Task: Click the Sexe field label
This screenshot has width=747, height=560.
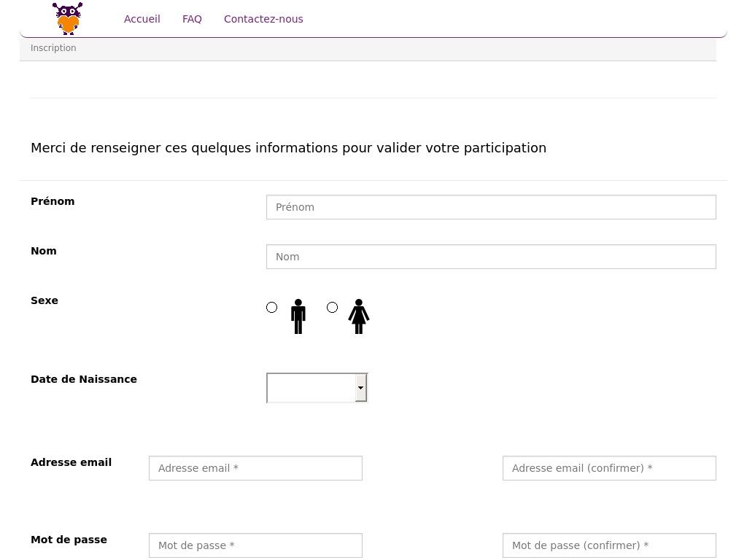Action: point(44,300)
